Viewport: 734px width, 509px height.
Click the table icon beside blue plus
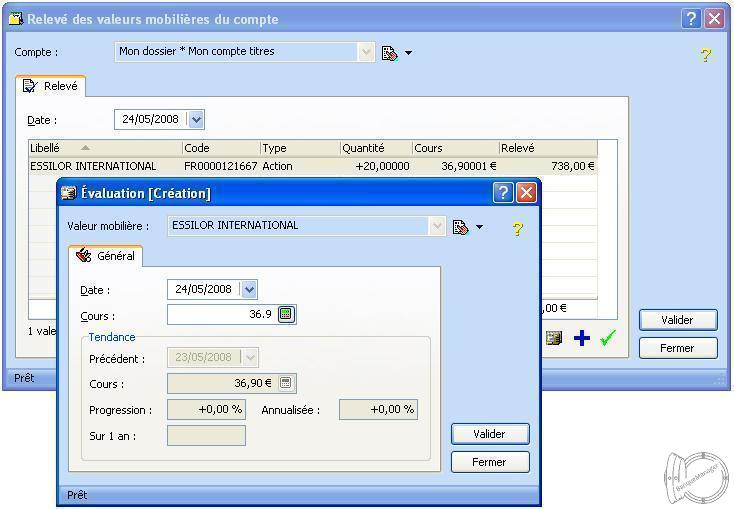click(554, 339)
